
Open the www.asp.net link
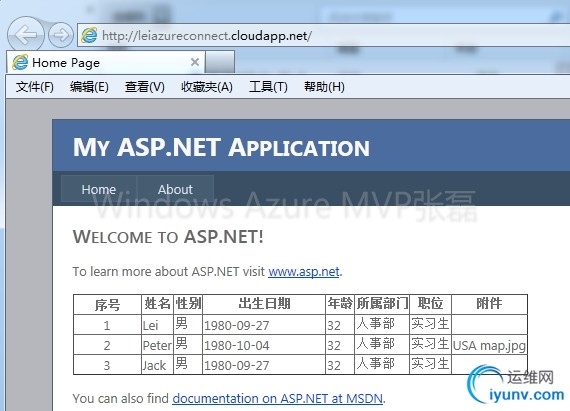304,271
